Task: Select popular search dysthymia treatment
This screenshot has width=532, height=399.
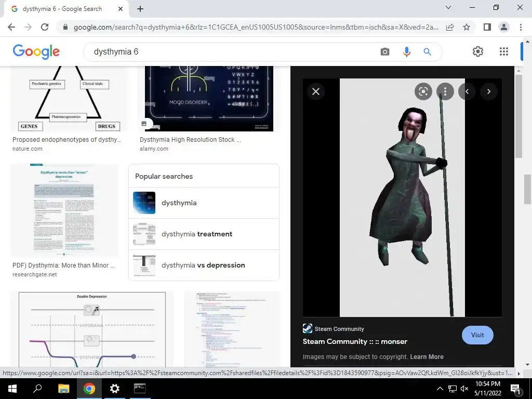Action: click(x=204, y=234)
